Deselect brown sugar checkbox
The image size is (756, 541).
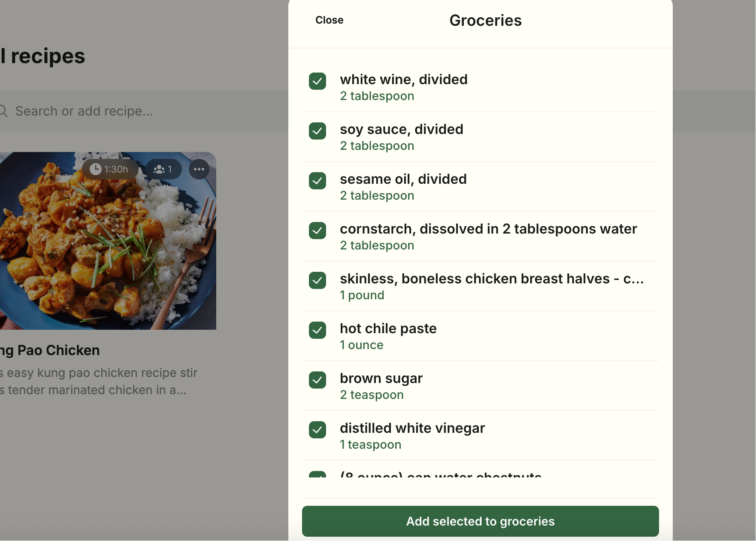click(318, 380)
